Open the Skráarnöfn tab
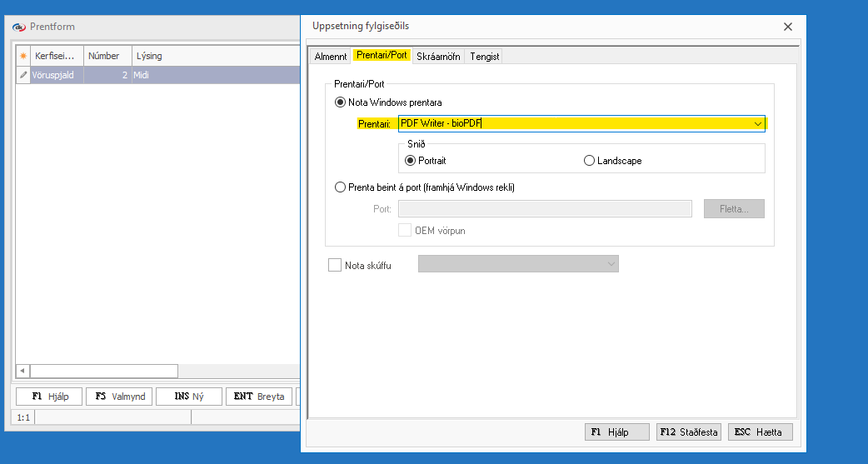The height and width of the screenshot is (464, 868). point(438,57)
